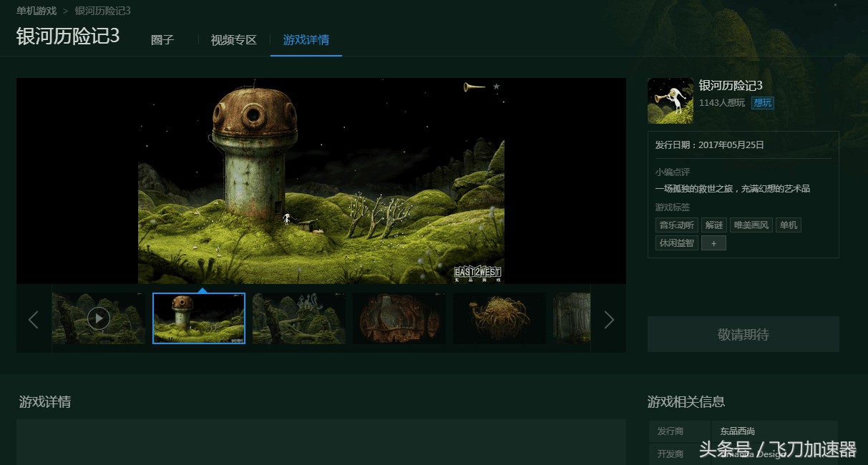Screen dimensions: 868x465
Task: Click the 1143人想玩 count text
Action: [722, 103]
